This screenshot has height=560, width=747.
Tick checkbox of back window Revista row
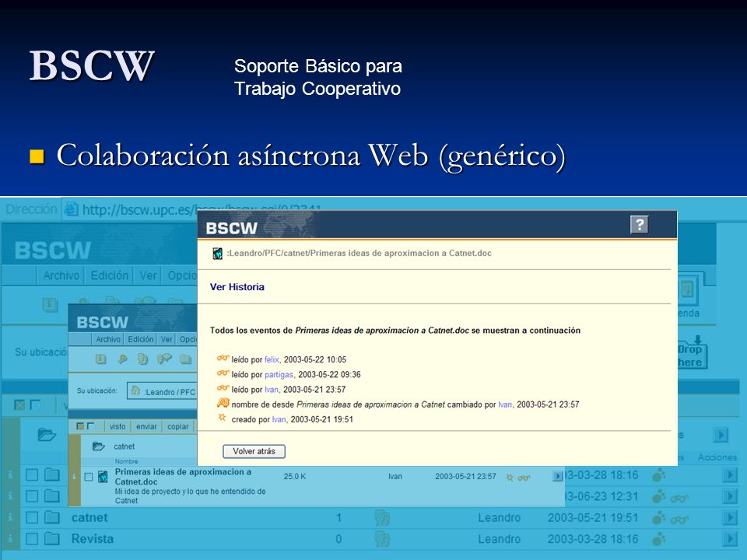32,539
